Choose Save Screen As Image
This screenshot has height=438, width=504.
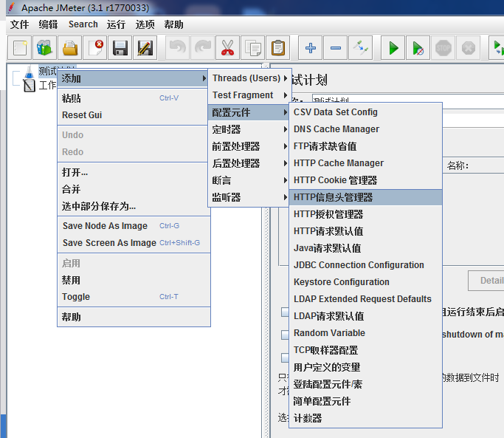click(x=134, y=243)
